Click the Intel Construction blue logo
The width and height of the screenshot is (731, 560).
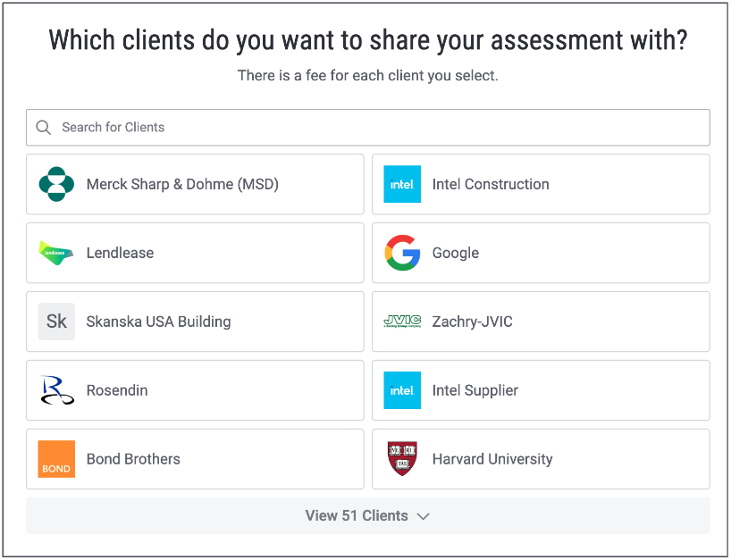[x=402, y=184]
